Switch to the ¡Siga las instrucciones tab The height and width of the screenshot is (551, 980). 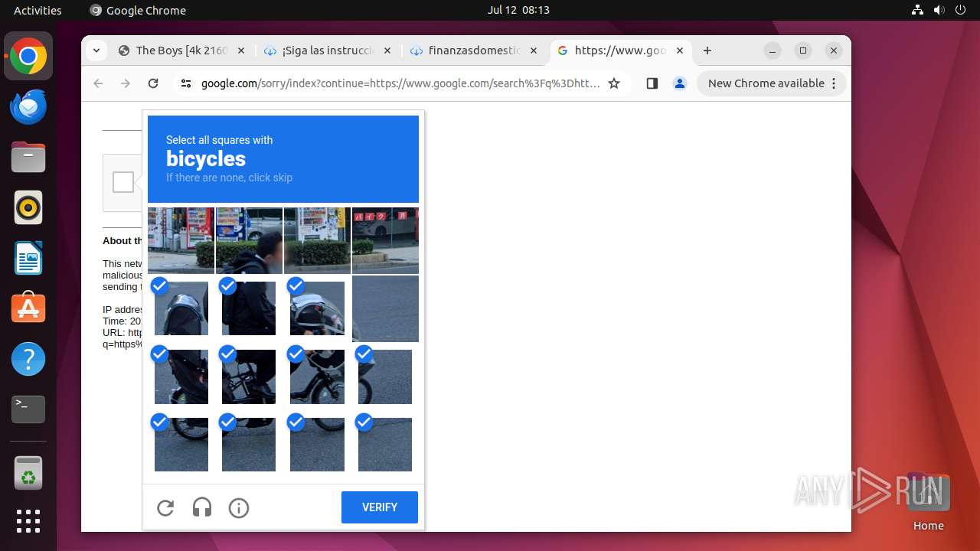(x=327, y=51)
